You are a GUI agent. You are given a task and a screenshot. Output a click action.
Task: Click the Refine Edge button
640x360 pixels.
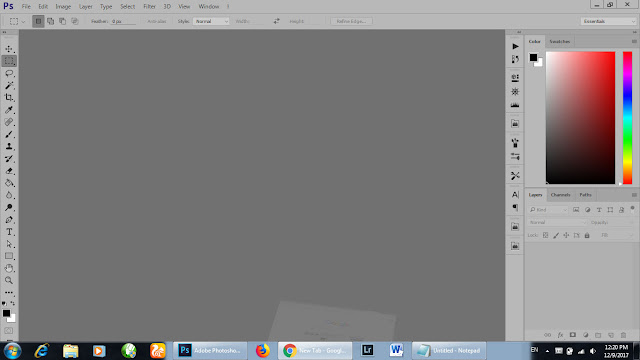click(351, 21)
